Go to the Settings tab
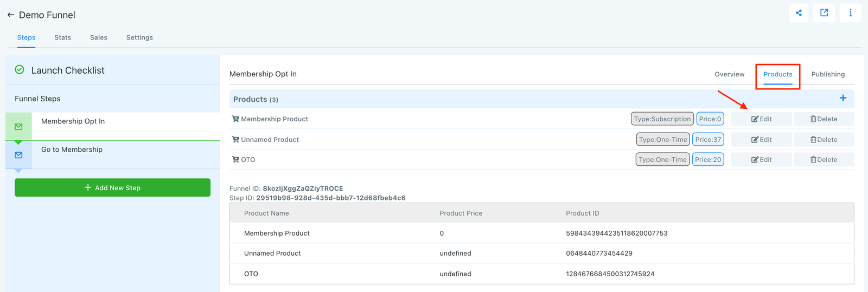868x292 pixels. coord(139,37)
